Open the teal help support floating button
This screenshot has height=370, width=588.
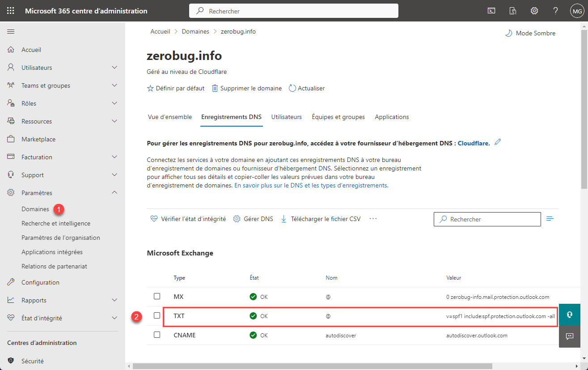pos(570,315)
